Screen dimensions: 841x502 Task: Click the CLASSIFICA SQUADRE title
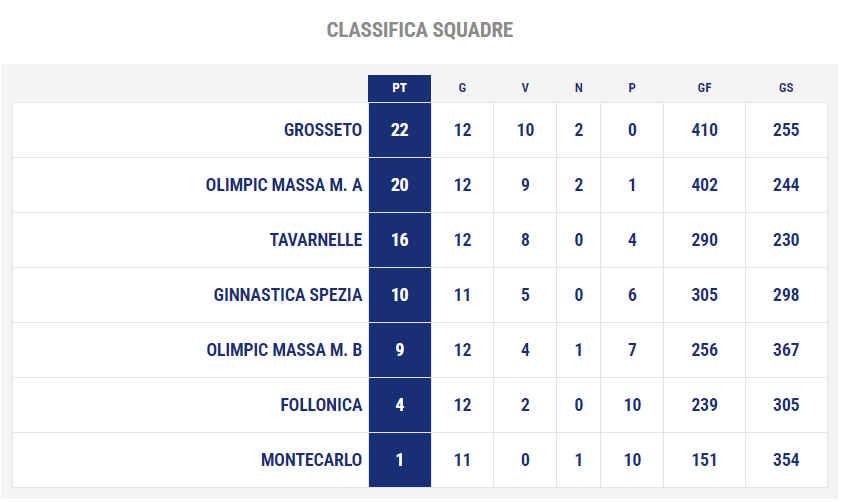(420, 30)
